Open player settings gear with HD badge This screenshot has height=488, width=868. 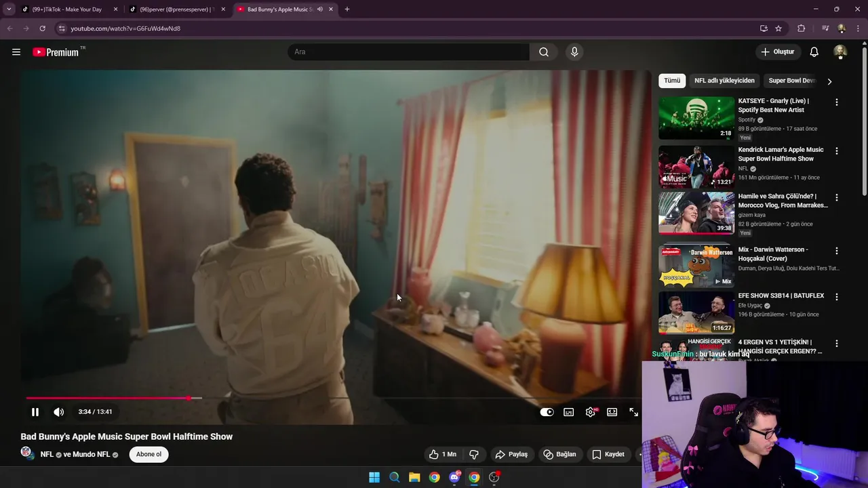[591, 412]
